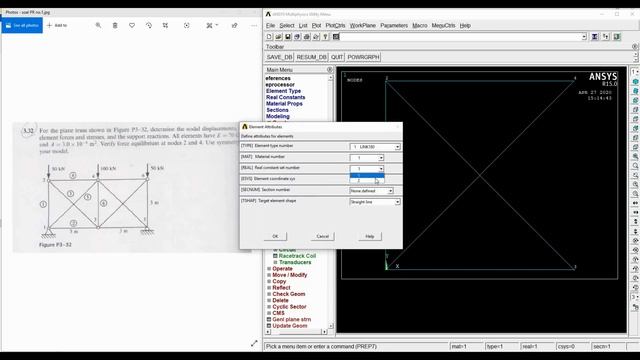Click Open ANSYS File icon
Viewport: 640px width, 360px height.
(x=278, y=37)
